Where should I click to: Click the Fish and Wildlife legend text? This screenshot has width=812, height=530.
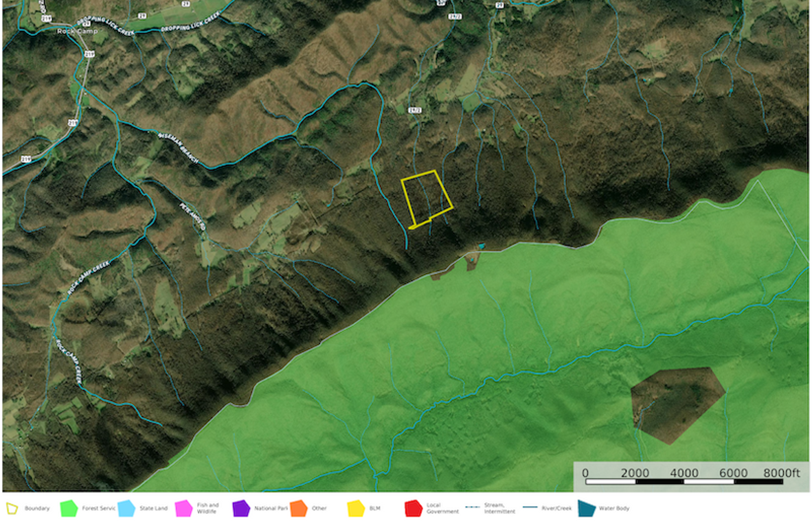click(x=207, y=509)
